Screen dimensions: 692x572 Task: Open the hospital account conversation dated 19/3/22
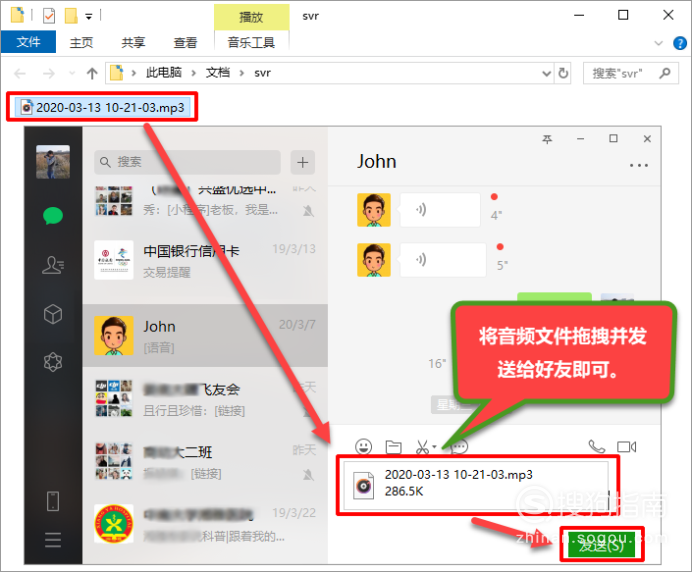tap(205, 524)
